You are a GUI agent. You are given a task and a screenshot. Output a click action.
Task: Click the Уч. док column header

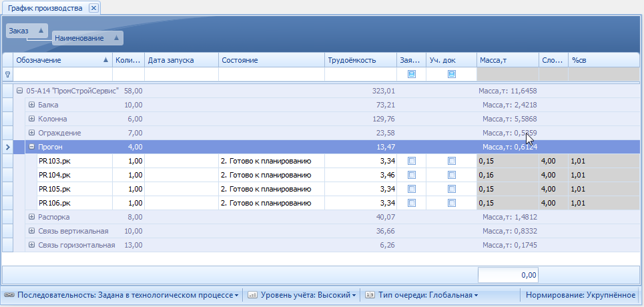[451, 60]
